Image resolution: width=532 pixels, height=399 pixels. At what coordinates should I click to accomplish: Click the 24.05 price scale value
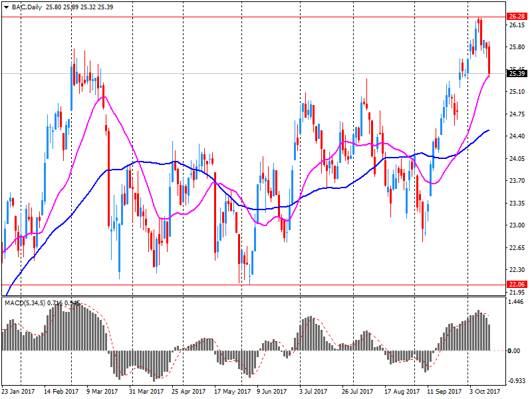pos(517,158)
